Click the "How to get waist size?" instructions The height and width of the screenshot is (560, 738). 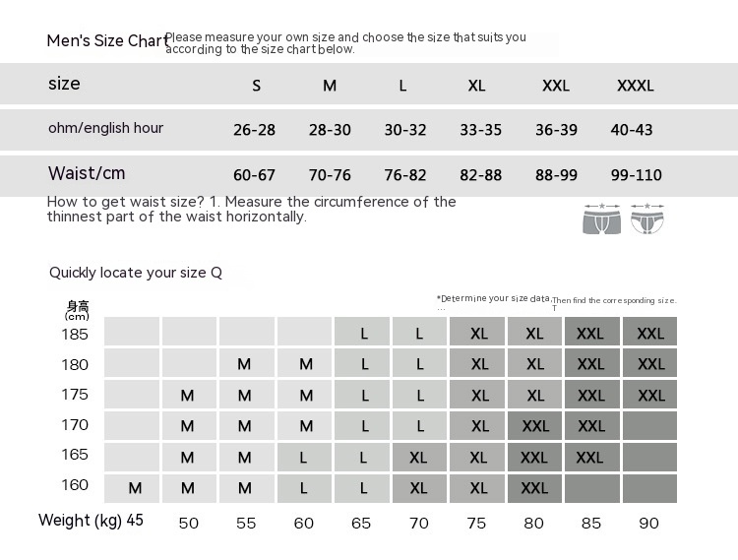[251, 209]
